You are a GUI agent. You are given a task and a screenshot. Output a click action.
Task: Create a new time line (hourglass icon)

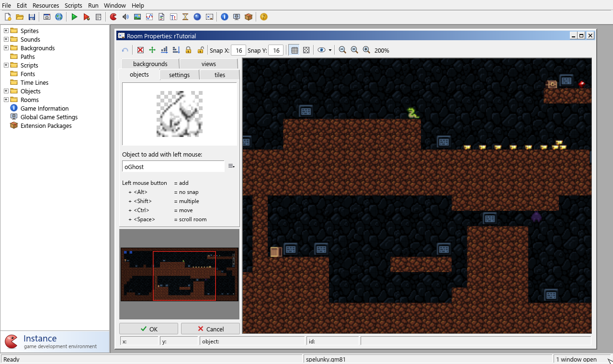click(x=185, y=17)
